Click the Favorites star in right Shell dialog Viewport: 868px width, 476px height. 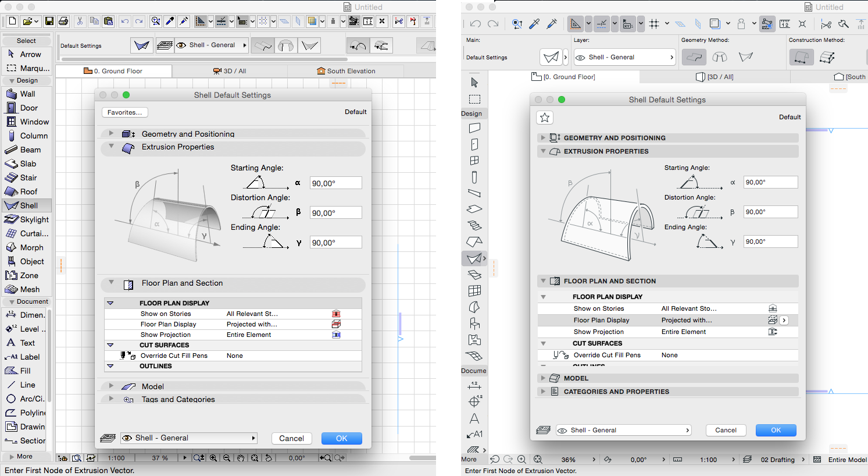click(x=545, y=118)
